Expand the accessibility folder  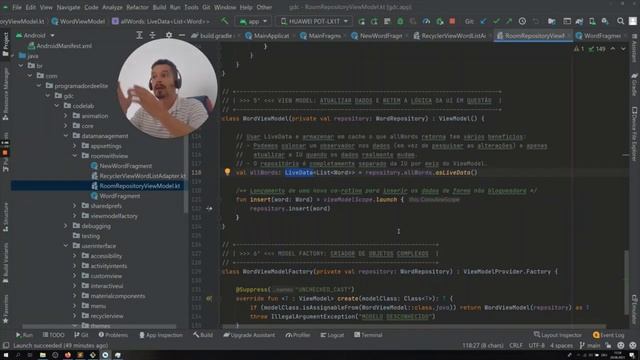75,256
